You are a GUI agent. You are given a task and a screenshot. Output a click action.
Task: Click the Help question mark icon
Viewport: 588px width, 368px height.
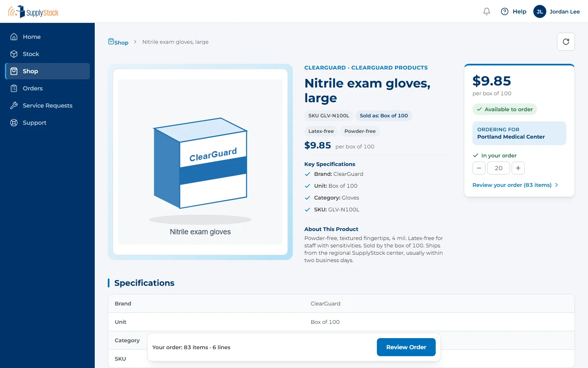(505, 11)
